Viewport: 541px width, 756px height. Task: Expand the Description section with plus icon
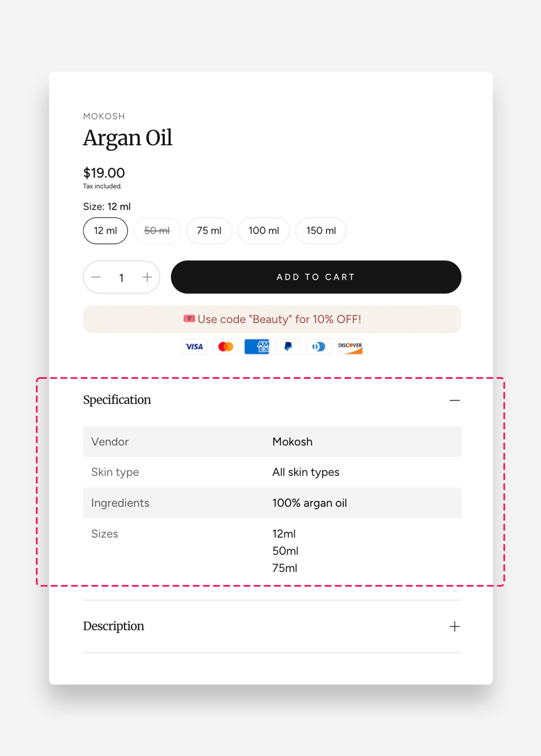(x=455, y=626)
